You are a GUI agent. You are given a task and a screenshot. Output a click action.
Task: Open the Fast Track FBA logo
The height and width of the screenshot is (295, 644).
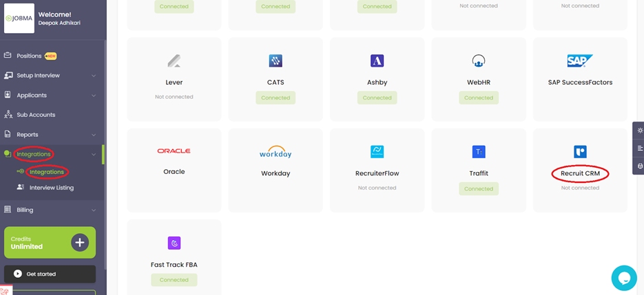pyautogui.click(x=174, y=243)
